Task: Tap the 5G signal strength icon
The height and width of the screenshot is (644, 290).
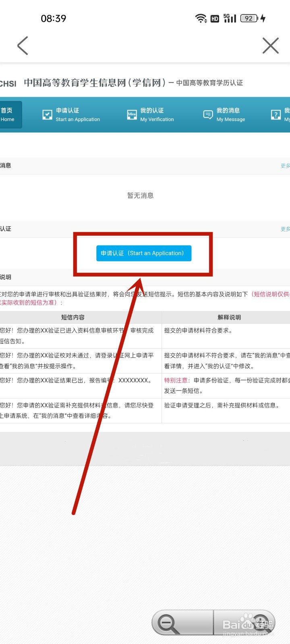Action: click(x=230, y=18)
